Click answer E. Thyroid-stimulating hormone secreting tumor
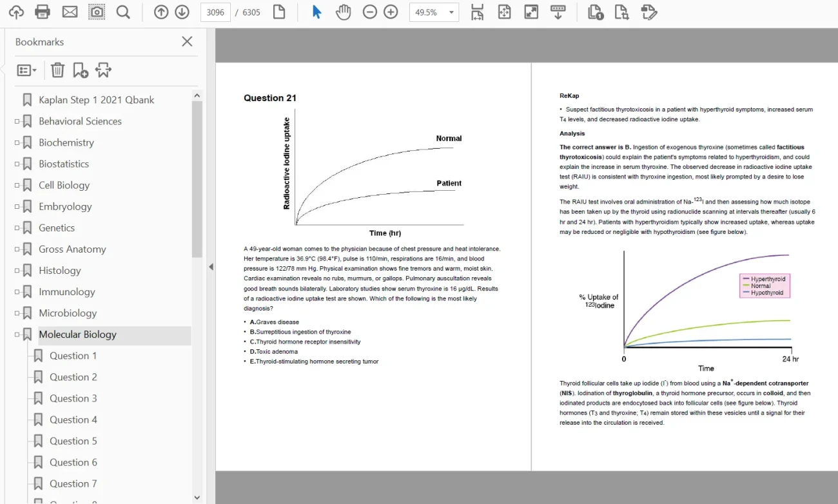This screenshot has height=504, width=838. pos(315,362)
